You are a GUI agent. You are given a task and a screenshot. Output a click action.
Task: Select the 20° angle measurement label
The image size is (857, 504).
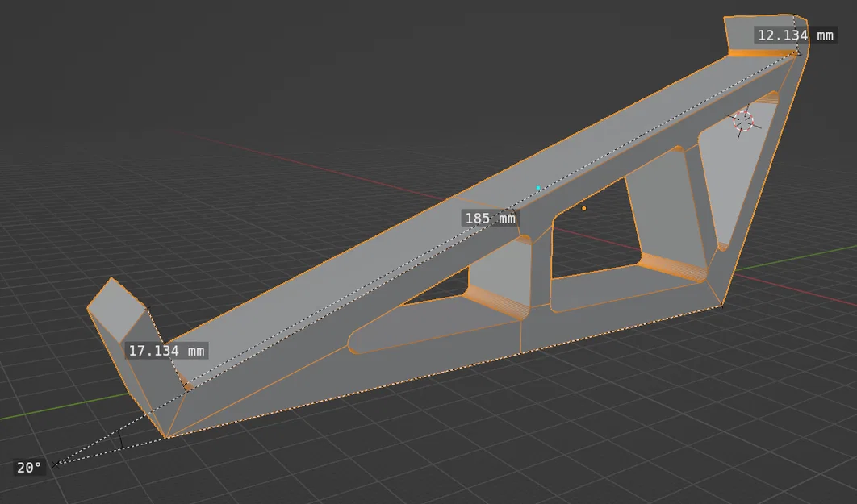(x=29, y=468)
